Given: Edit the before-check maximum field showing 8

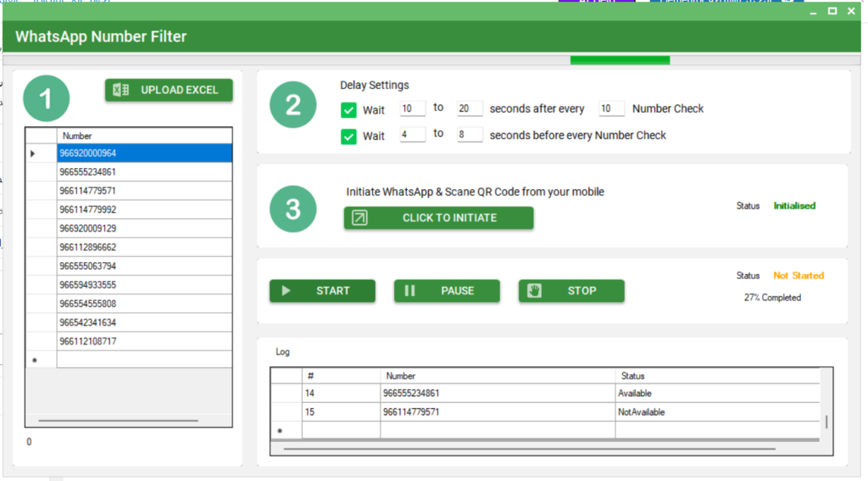Looking at the screenshot, I should pyautogui.click(x=470, y=135).
